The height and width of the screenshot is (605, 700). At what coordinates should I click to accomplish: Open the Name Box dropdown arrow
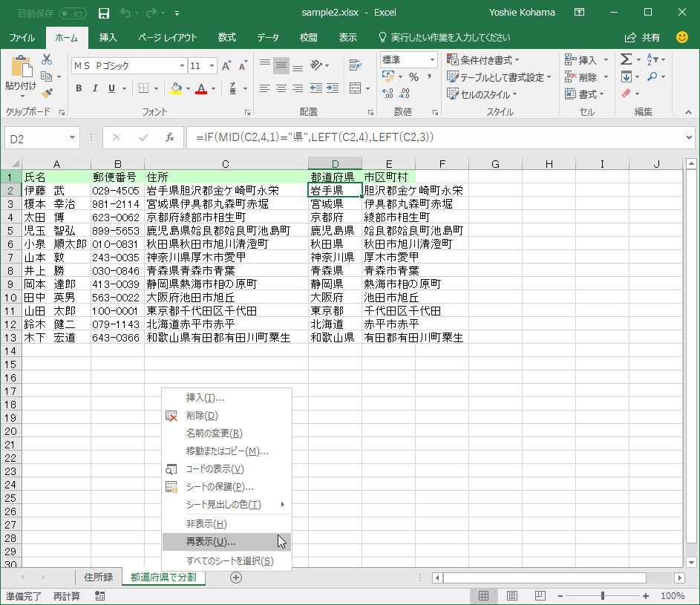72,137
